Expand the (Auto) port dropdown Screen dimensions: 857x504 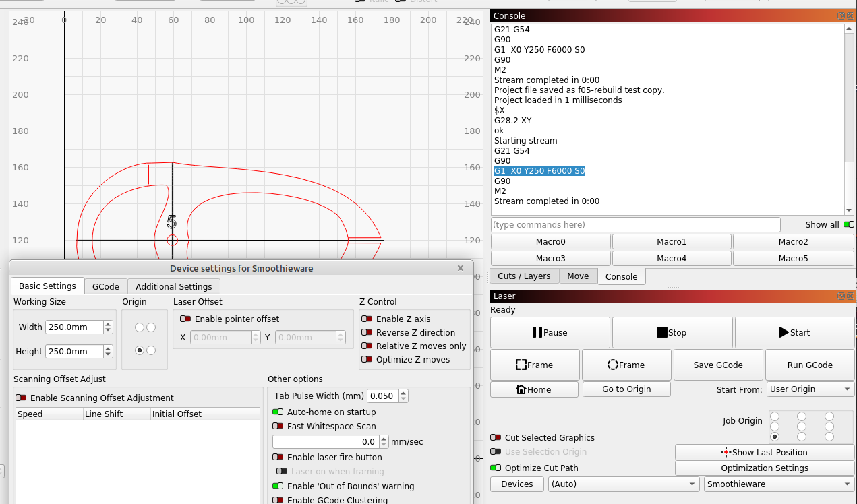pyautogui.click(x=623, y=484)
